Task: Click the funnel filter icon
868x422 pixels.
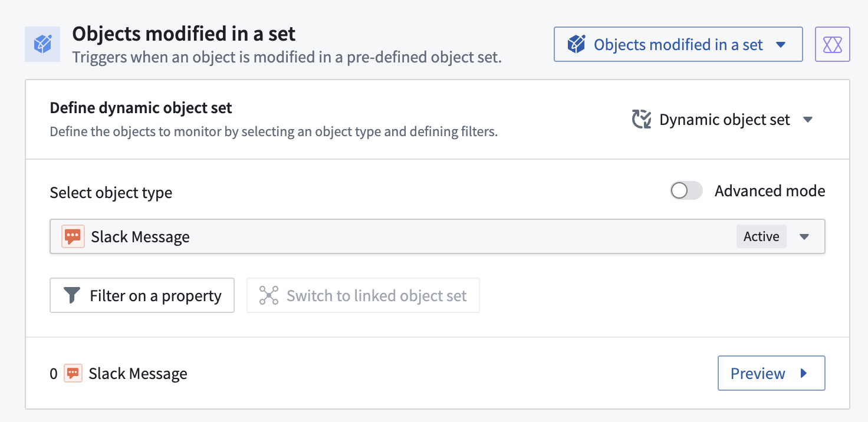Action: 71,295
